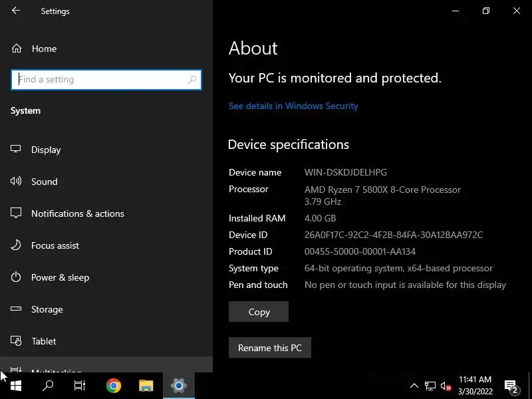The image size is (532, 399).
Task: Minimize the Settings window
Action: [456, 11]
